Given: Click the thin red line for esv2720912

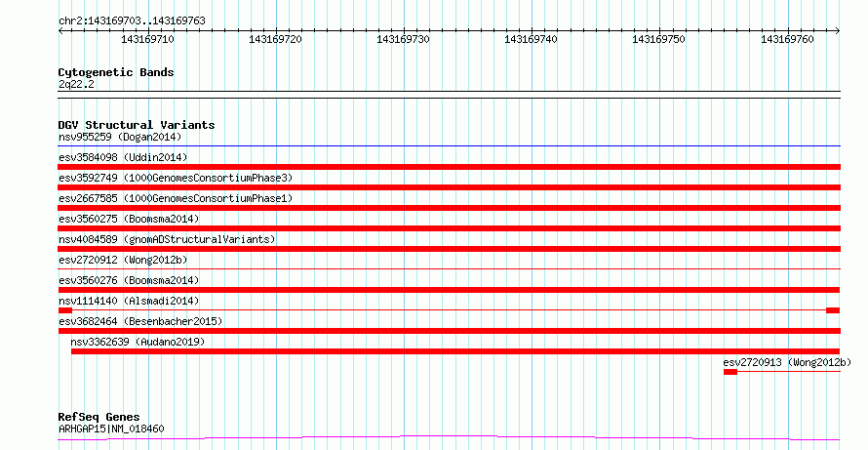Looking at the screenshot, I should 449,269.
